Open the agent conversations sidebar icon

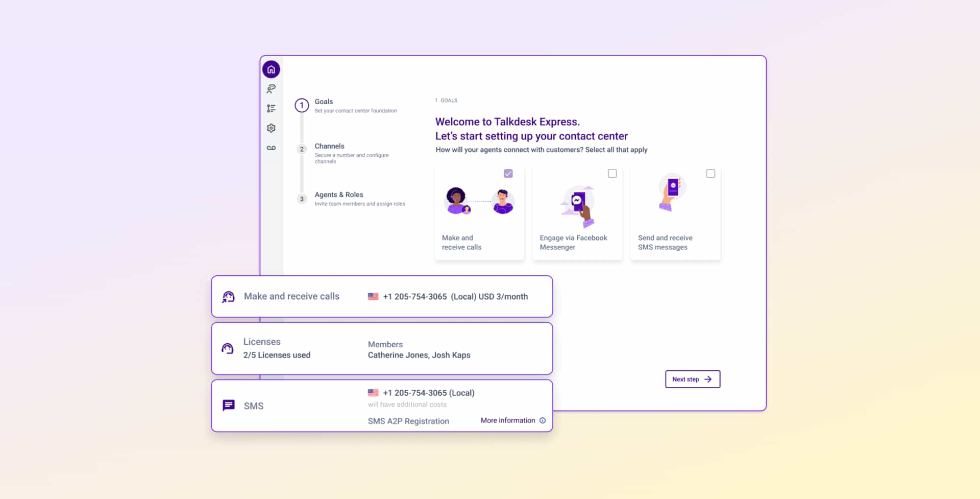271,89
